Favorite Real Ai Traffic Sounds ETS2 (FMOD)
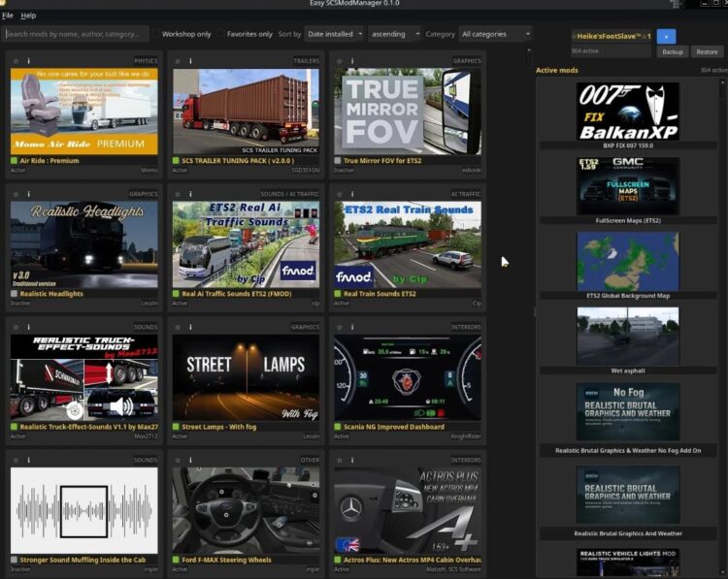The image size is (728, 579). 178,194
